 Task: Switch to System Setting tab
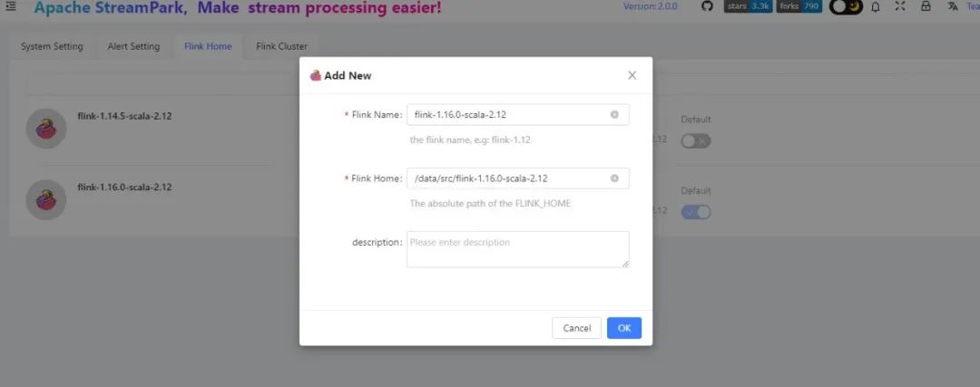[52, 46]
